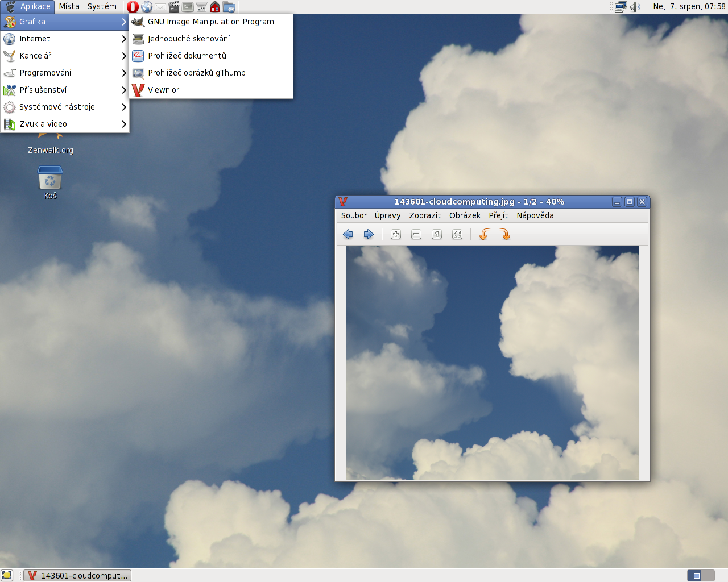Zoom in with the plus toolbar icon
This screenshot has width=728, height=582.
396,234
